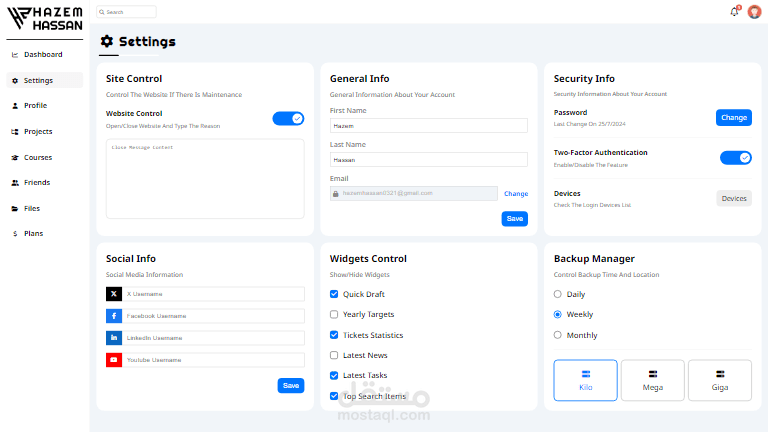Toggle Two-Factor Authentication switch

tap(736, 158)
